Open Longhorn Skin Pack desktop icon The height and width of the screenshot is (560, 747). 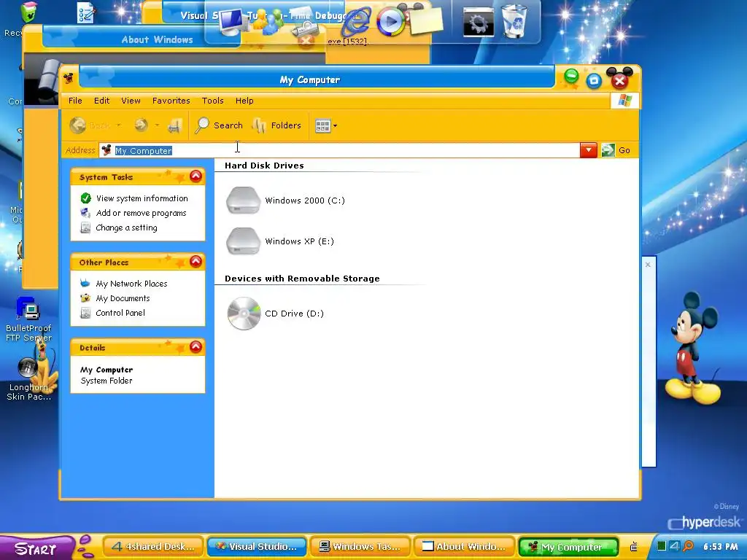point(28,378)
